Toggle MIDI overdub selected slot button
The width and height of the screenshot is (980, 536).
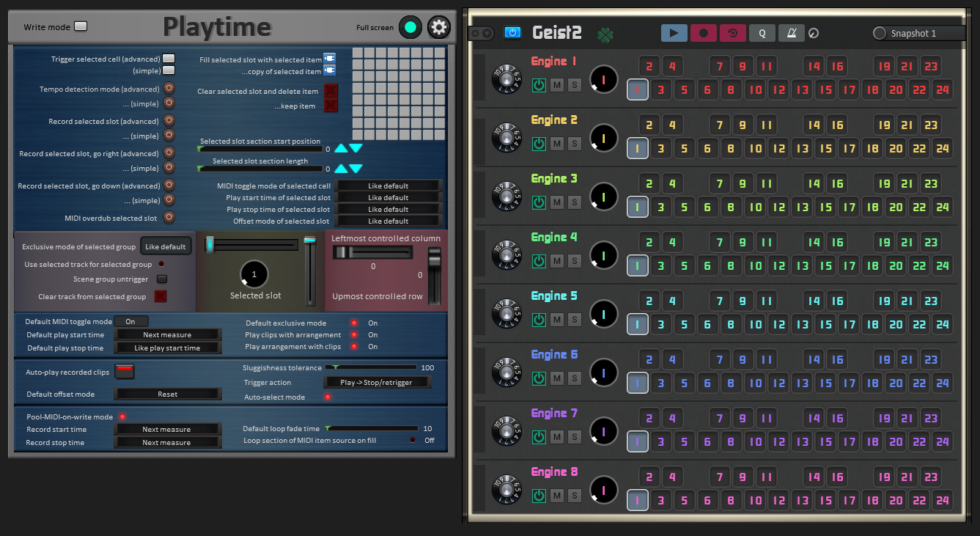pos(169,217)
